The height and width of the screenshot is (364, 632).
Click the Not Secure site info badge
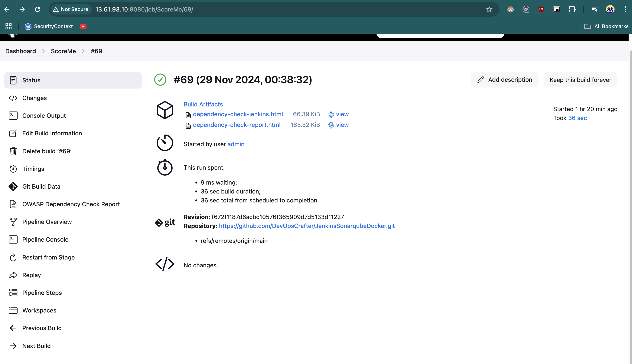coord(71,10)
